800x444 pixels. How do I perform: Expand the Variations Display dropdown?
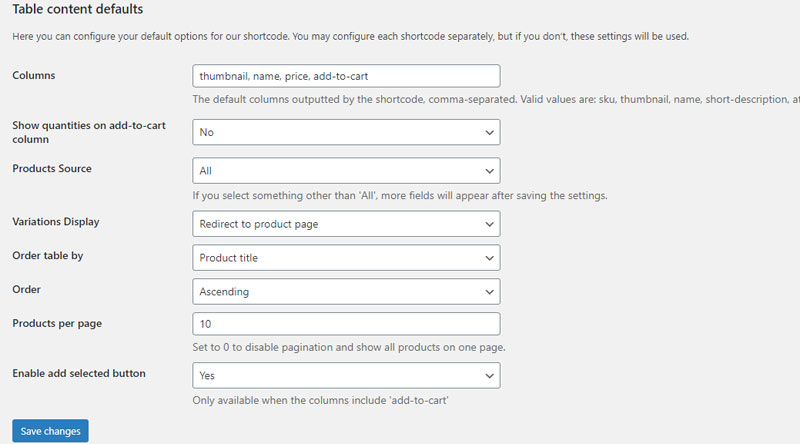tap(346, 224)
